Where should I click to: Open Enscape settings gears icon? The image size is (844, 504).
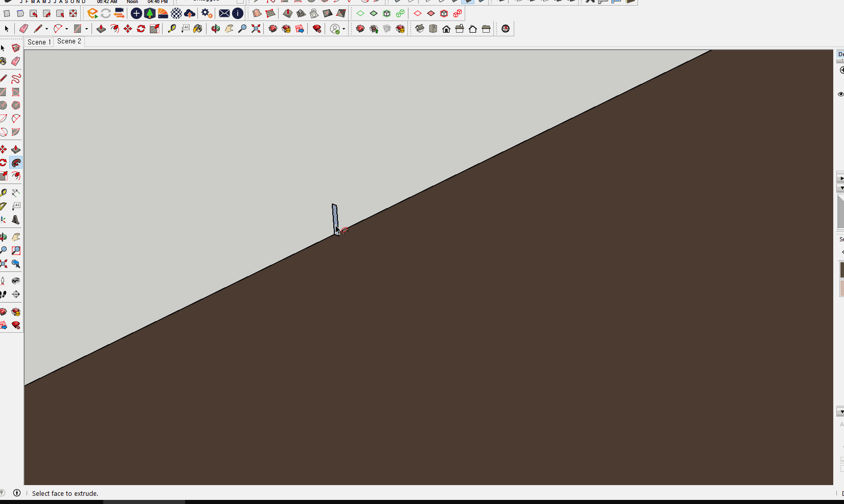coord(207,13)
